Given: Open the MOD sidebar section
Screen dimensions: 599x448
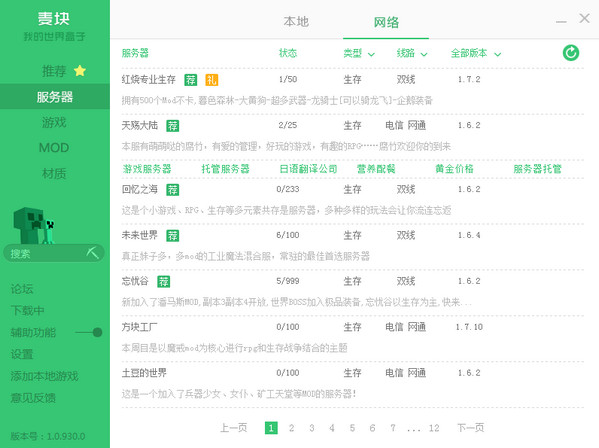Looking at the screenshot, I should click(55, 148).
